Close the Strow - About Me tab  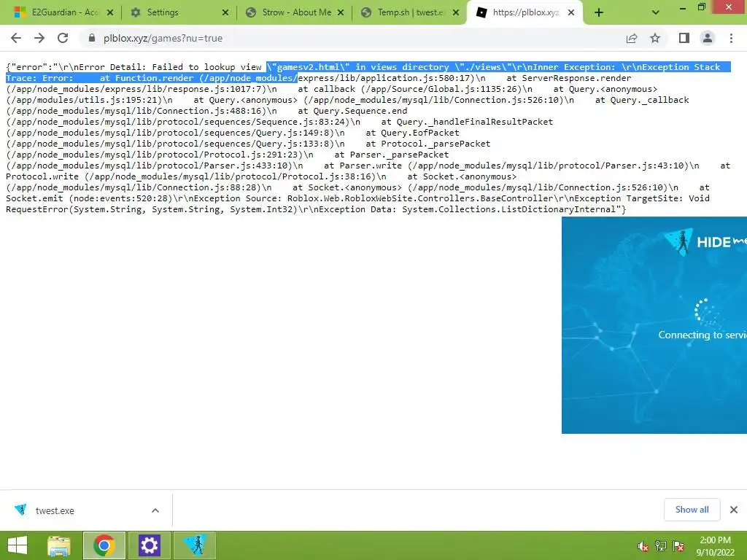[341, 13]
